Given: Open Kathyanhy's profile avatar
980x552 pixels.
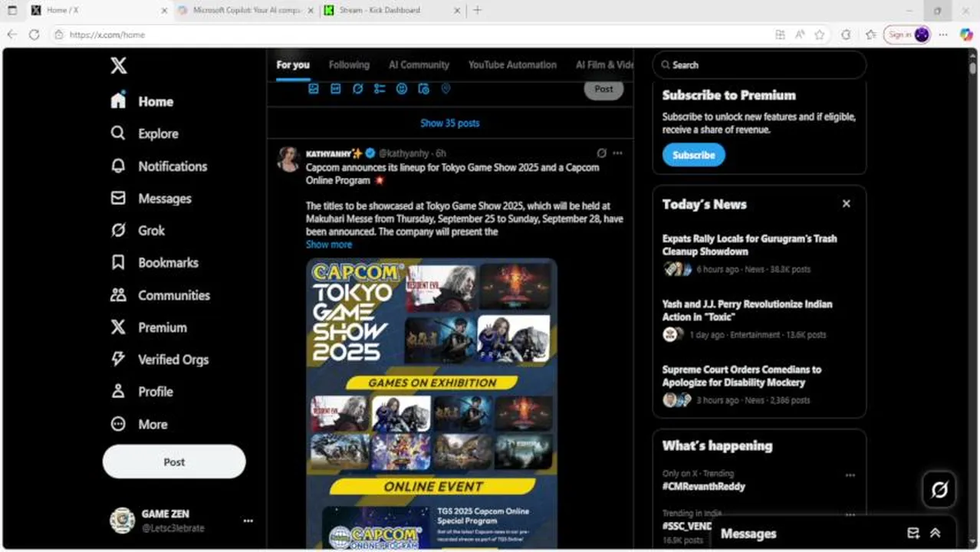Looking at the screenshot, I should [x=288, y=158].
